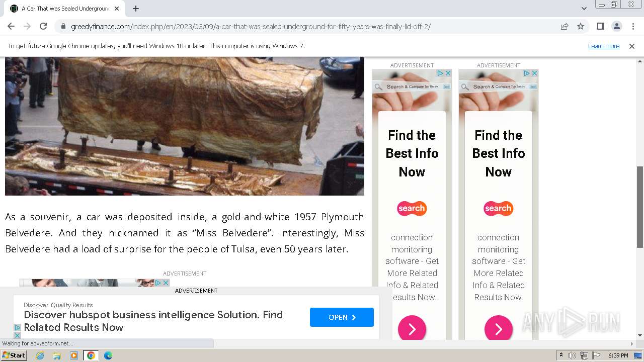Go back with the browser back arrow

click(11, 27)
